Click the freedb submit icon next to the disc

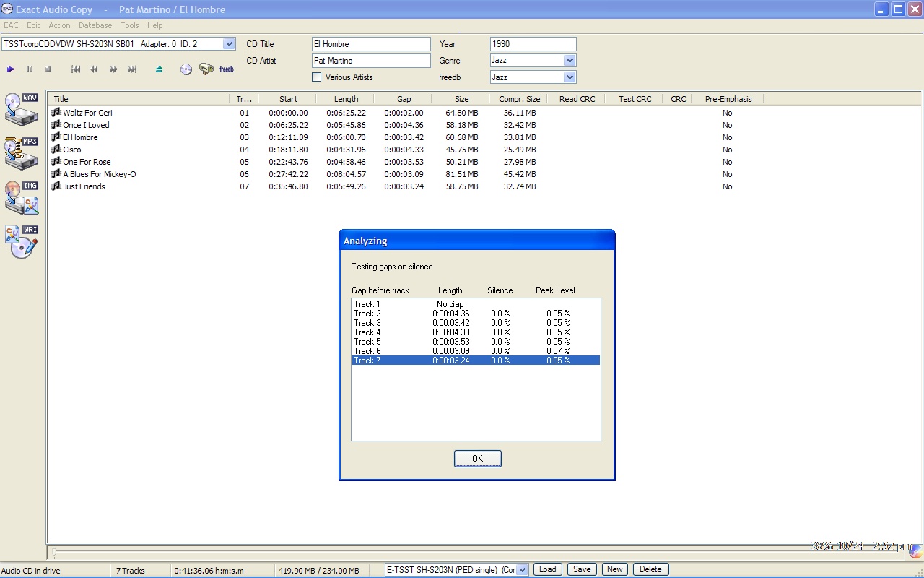pyautogui.click(x=206, y=69)
